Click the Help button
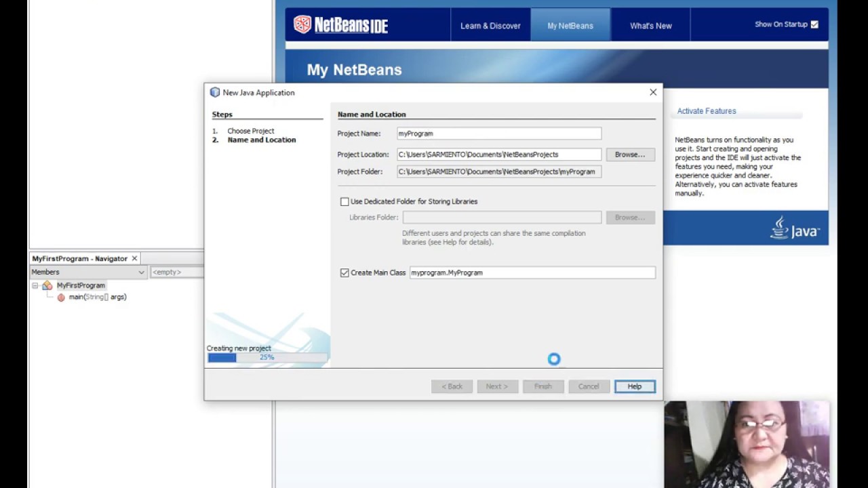This screenshot has width=868, height=488. tap(635, 386)
